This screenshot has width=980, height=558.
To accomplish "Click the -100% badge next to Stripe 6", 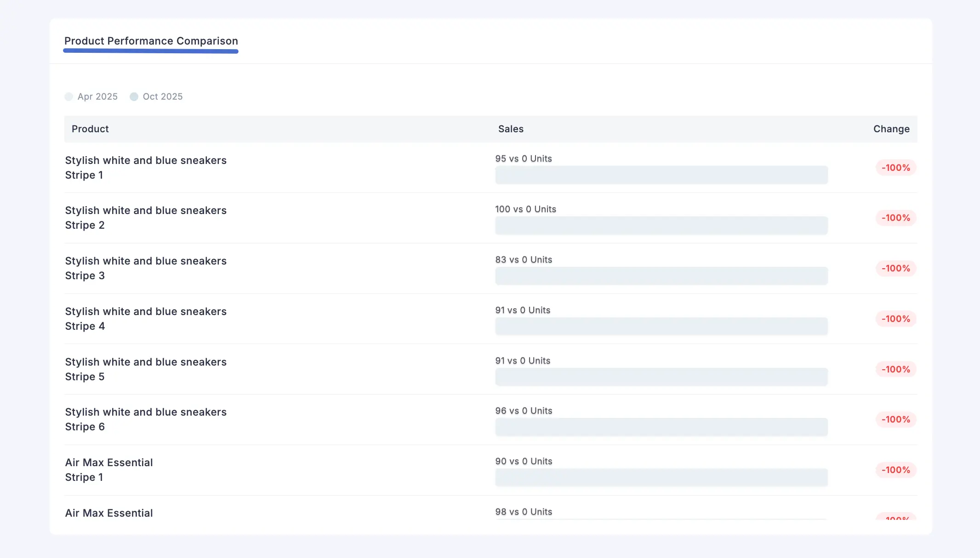I will [895, 419].
